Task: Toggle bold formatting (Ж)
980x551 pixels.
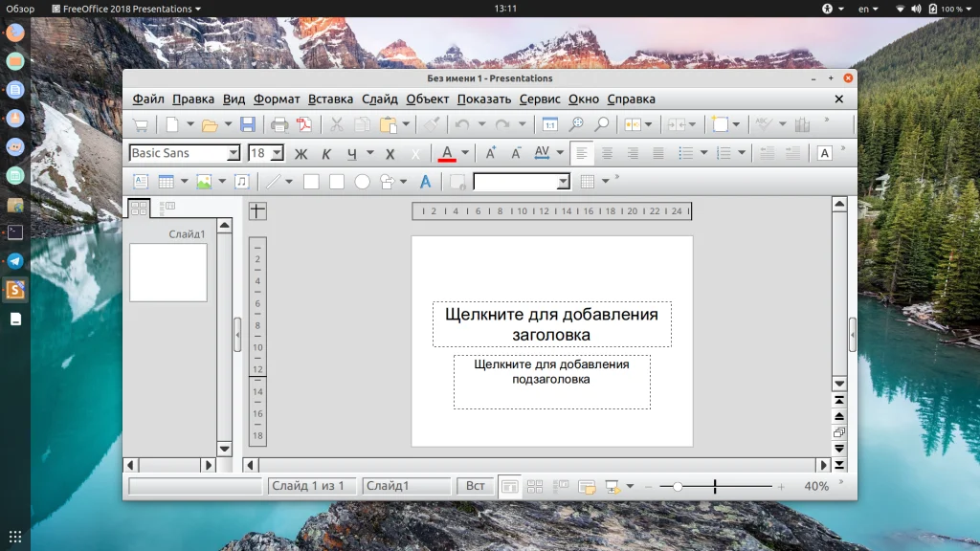Action: [301, 153]
